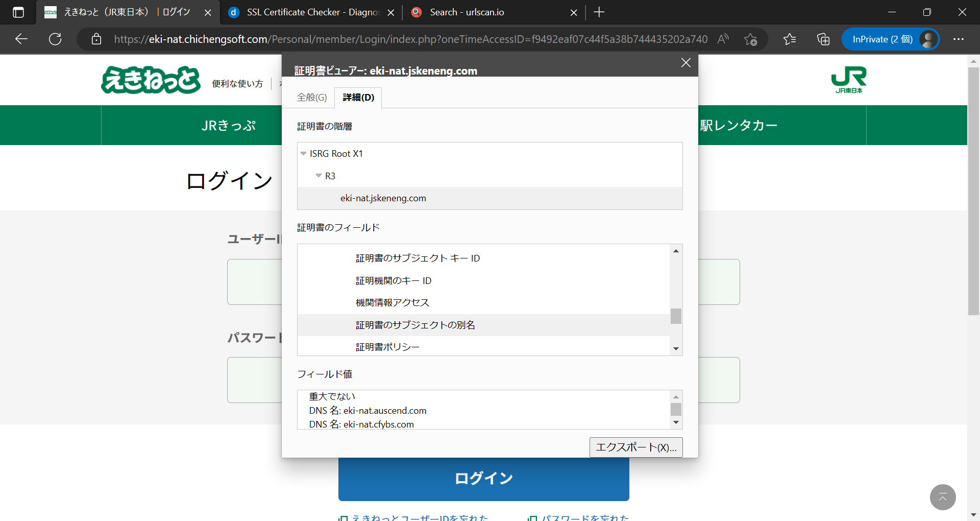Image resolution: width=980 pixels, height=521 pixels.
Task: Open the Read aloud icon in address bar
Action: pos(723,39)
